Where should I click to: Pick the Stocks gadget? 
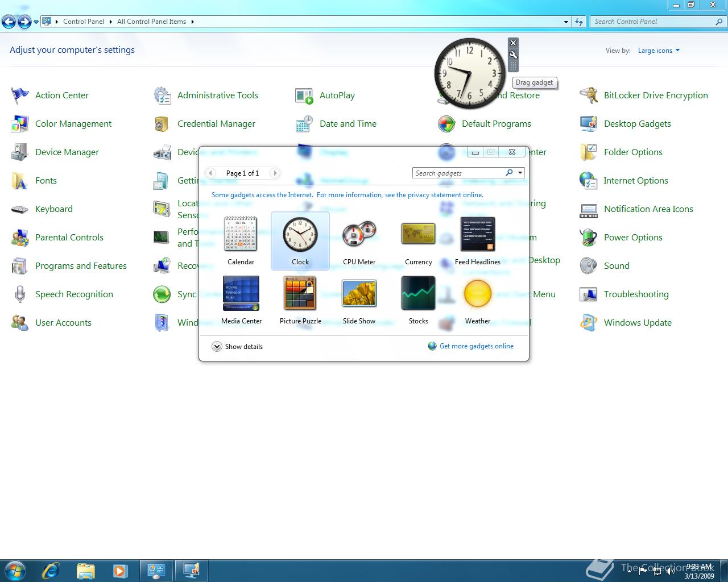coord(418,300)
